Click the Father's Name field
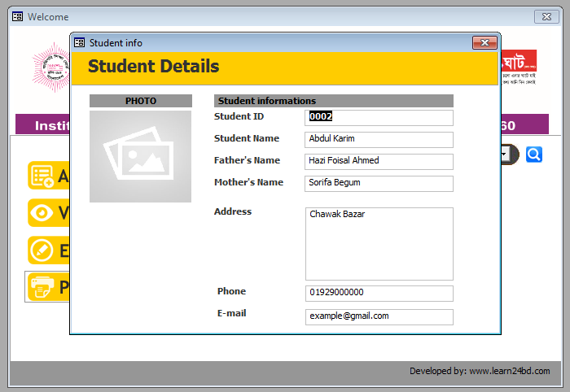The height and width of the screenshot is (392, 570). 379,162
